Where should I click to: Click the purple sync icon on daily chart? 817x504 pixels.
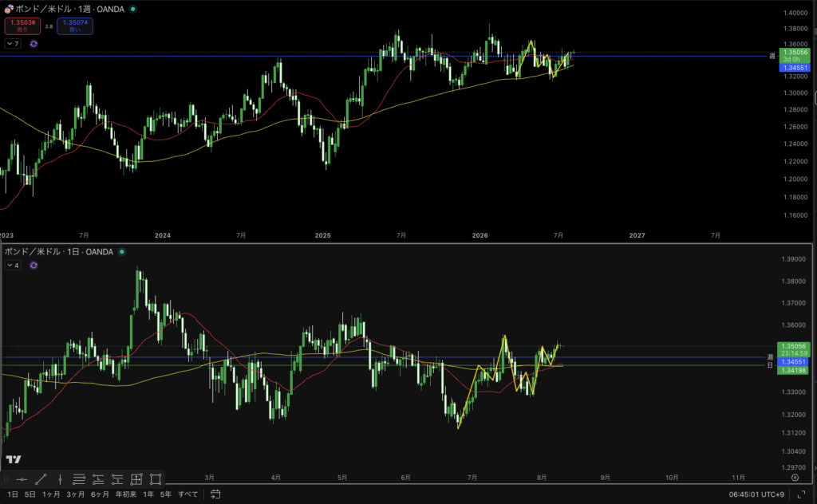pos(34,266)
